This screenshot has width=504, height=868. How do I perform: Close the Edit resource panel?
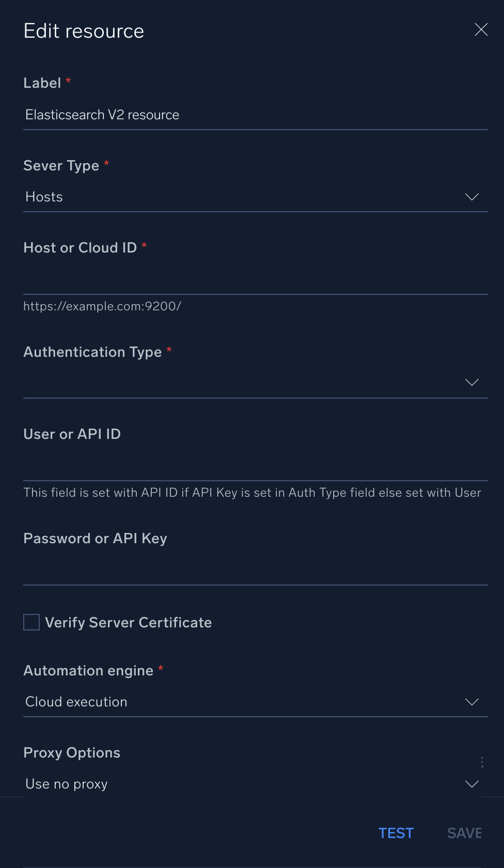click(x=481, y=30)
